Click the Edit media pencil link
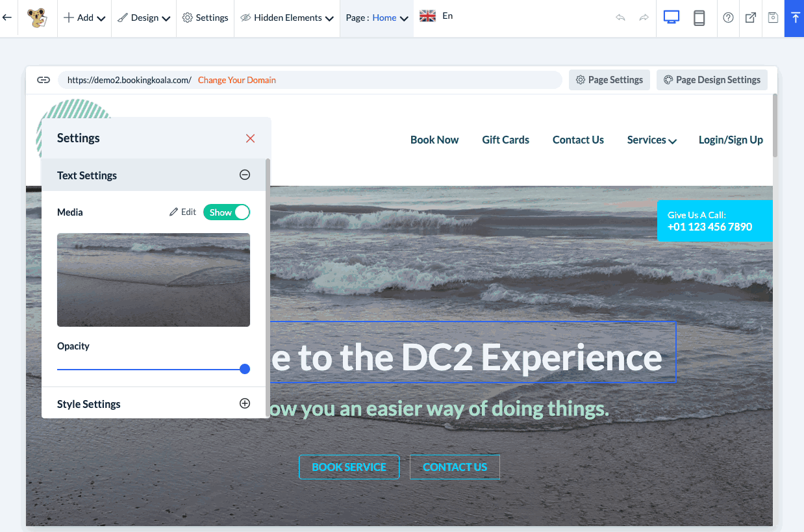The image size is (804, 532). coord(182,212)
